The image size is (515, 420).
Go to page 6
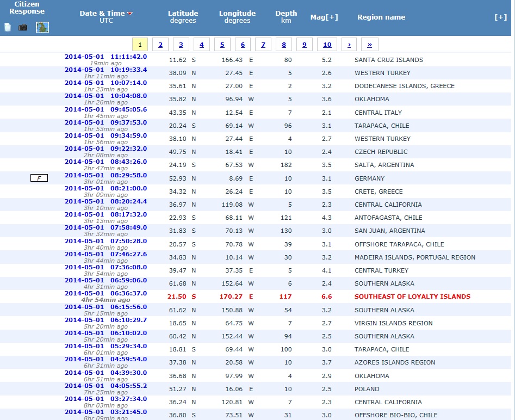click(243, 45)
